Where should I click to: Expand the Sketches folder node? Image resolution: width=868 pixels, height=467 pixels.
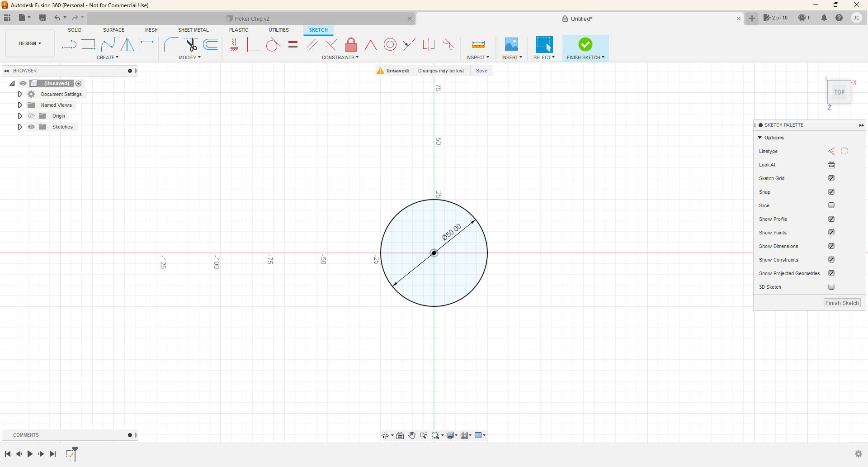(20, 127)
